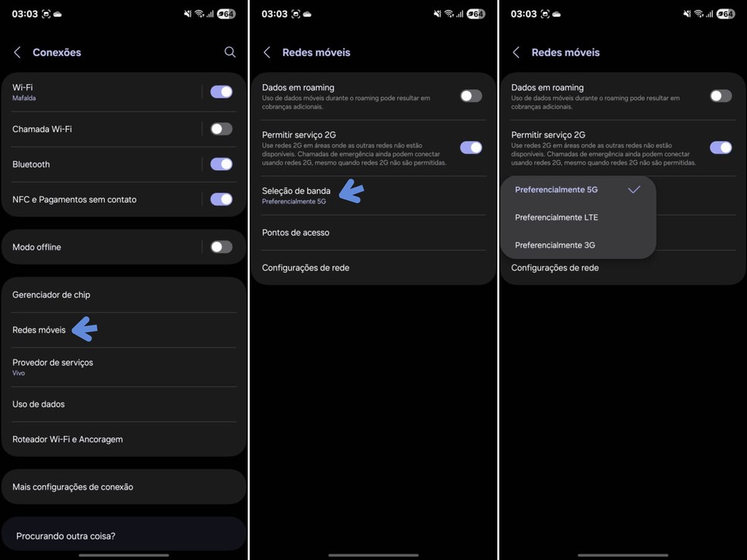Tap the blue arrow beside Seleção de banda
747x560 pixels.
351,191
